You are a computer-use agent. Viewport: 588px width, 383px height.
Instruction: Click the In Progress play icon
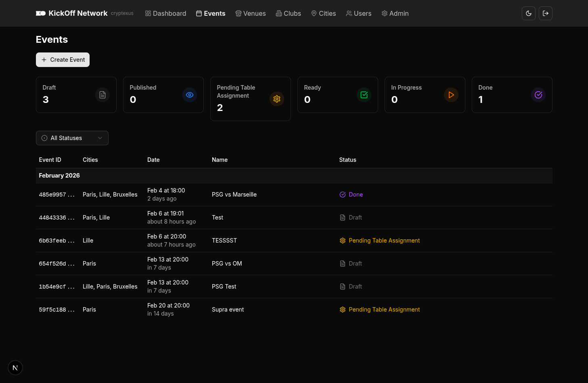coord(451,95)
